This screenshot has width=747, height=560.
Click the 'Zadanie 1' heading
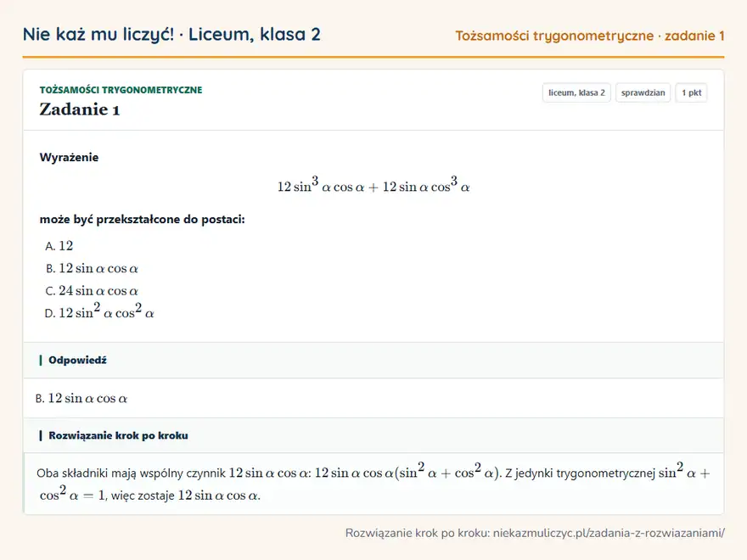coord(80,109)
